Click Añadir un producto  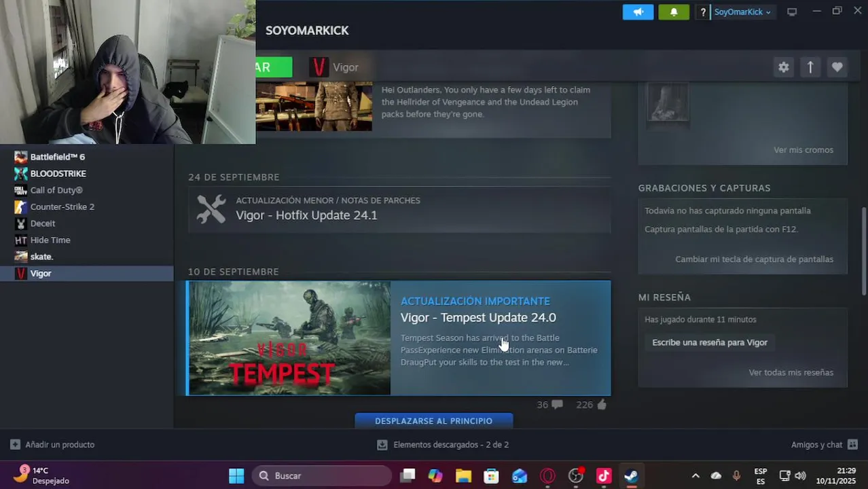tap(52, 445)
